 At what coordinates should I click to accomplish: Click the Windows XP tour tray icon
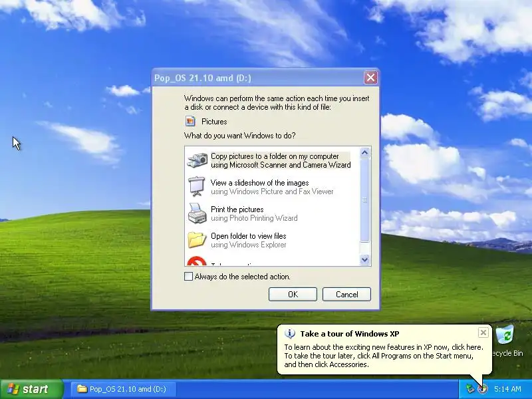pos(482,388)
